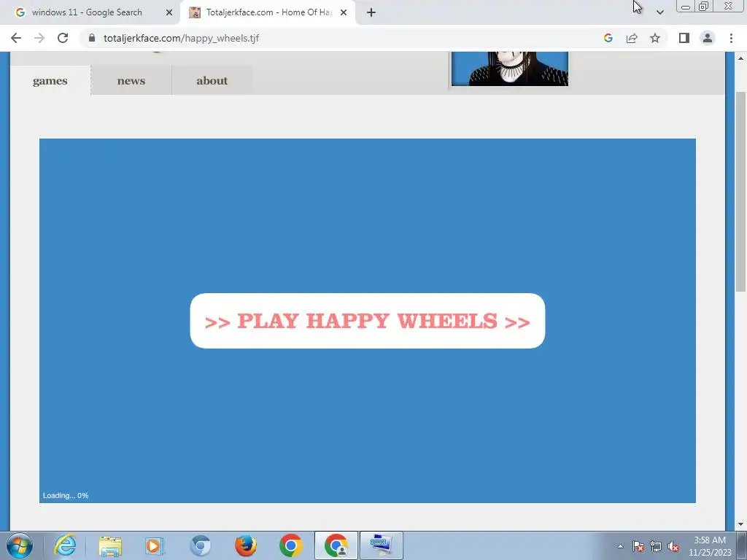Restore down the Chrome window
Image resolution: width=747 pixels, height=560 pixels.
click(704, 6)
